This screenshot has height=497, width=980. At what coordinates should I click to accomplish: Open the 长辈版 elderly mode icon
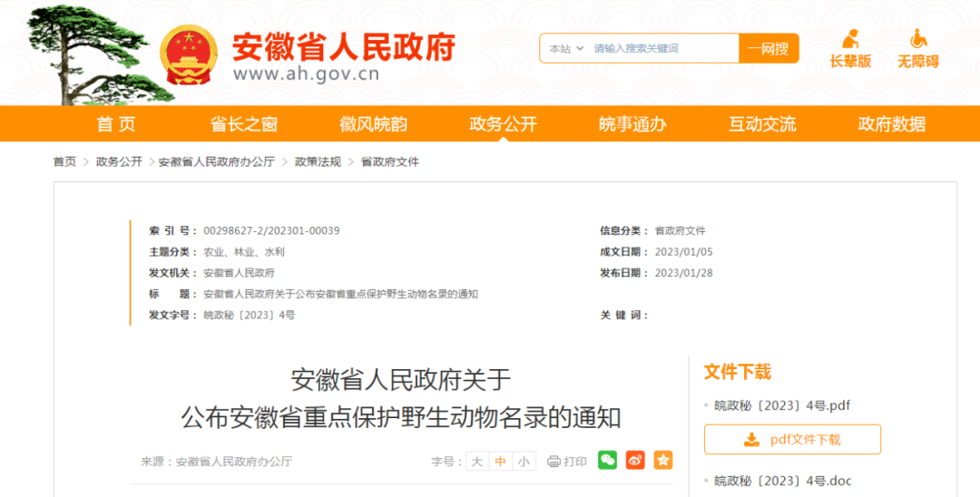[850, 39]
